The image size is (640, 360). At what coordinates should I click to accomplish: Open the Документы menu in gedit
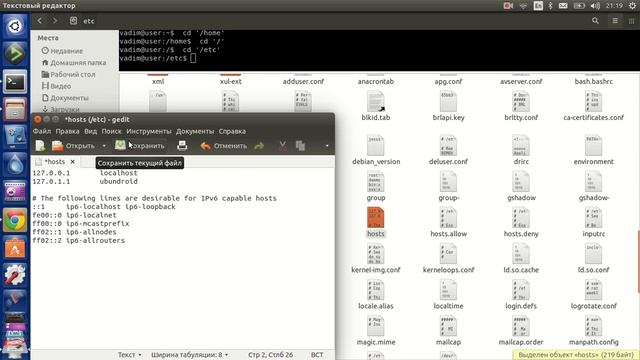(195, 131)
